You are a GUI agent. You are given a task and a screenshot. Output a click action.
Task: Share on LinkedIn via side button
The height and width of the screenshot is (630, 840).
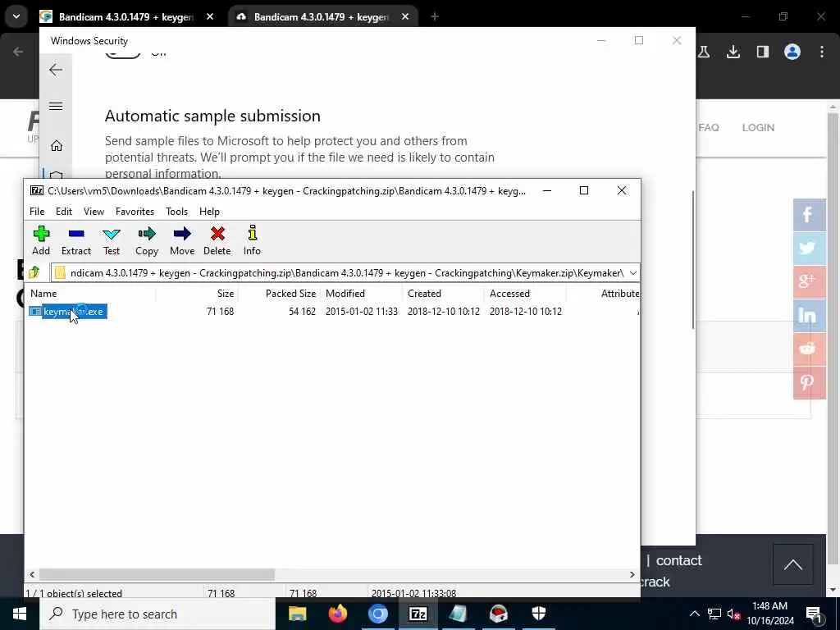click(x=810, y=315)
